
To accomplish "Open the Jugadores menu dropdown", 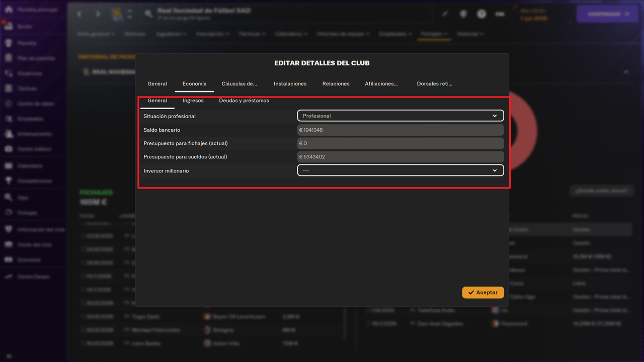I will pyautogui.click(x=172, y=34).
